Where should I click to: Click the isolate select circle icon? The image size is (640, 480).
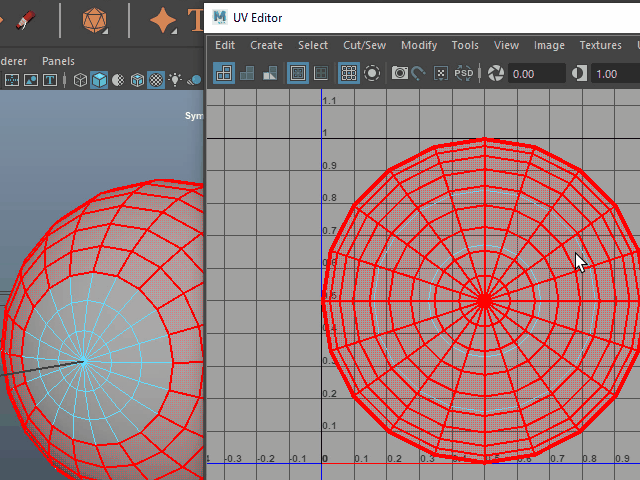click(372, 73)
